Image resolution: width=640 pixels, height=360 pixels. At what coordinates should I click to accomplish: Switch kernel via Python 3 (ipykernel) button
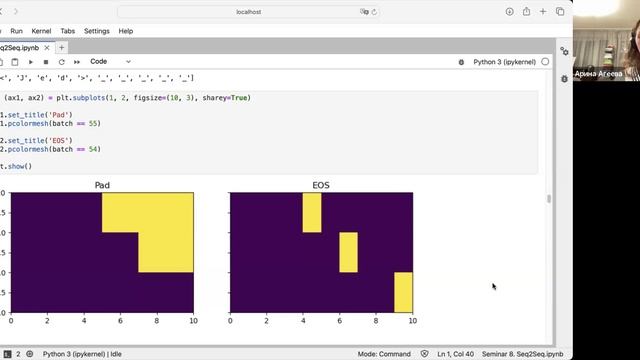point(504,62)
